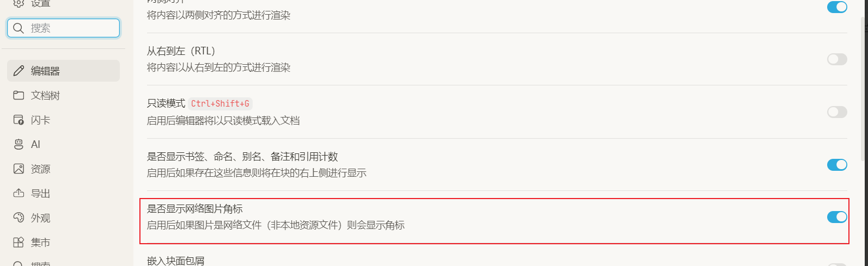Screen dimensions: 868x266
Task: Enable the 从右到左 (RTL) toggle
Action: (837, 59)
